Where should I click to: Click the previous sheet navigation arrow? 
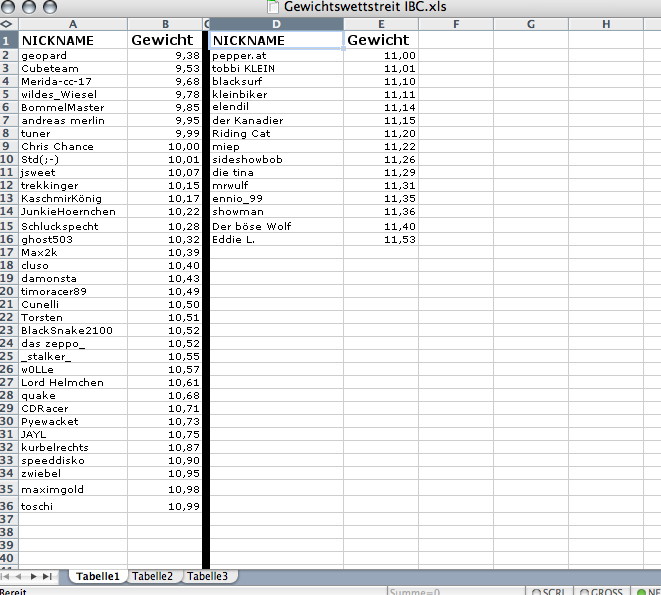click(x=21, y=576)
